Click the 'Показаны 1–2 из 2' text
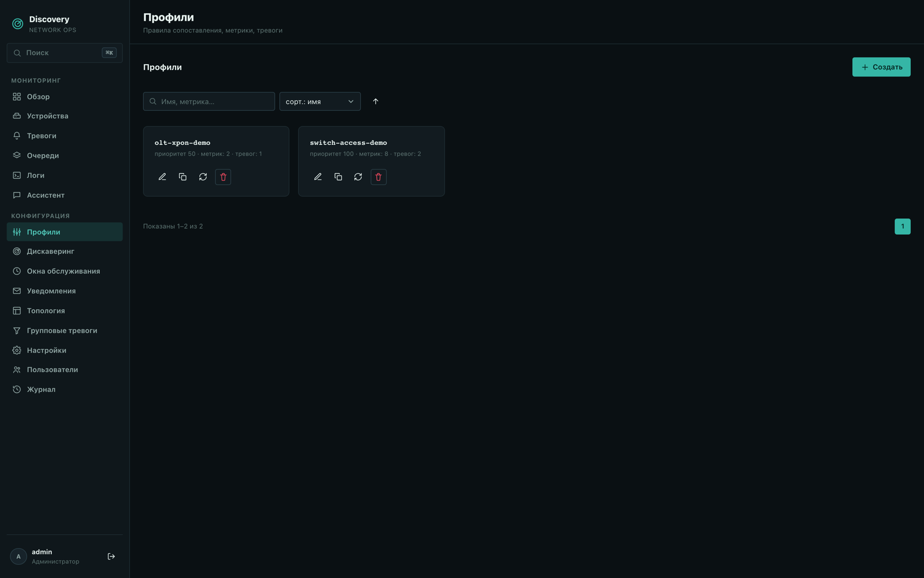This screenshot has height=578, width=924. 173,227
